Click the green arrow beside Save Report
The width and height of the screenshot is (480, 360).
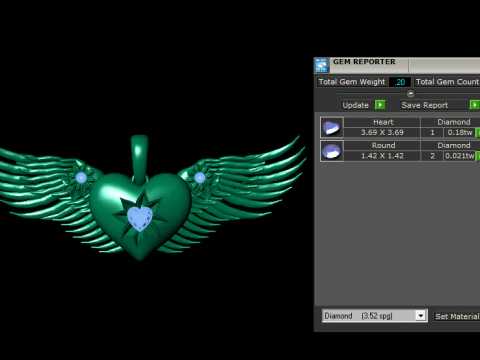pyautogui.click(x=475, y=105)
